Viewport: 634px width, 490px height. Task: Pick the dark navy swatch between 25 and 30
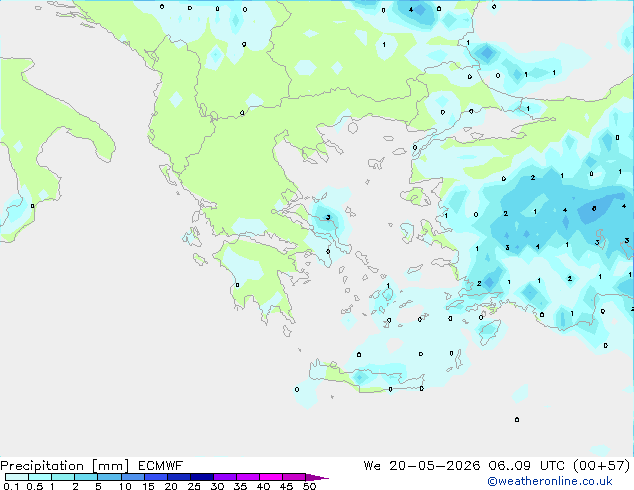(202, 477)
